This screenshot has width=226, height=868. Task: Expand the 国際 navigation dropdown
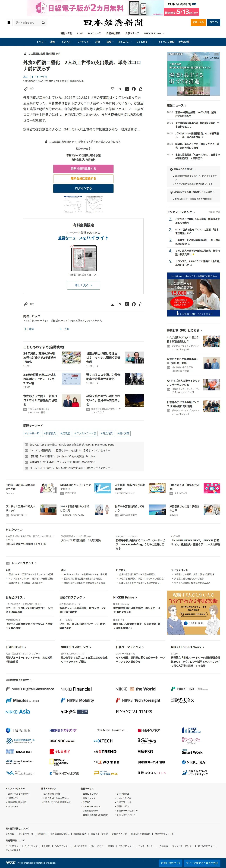[x=110, y=42]
